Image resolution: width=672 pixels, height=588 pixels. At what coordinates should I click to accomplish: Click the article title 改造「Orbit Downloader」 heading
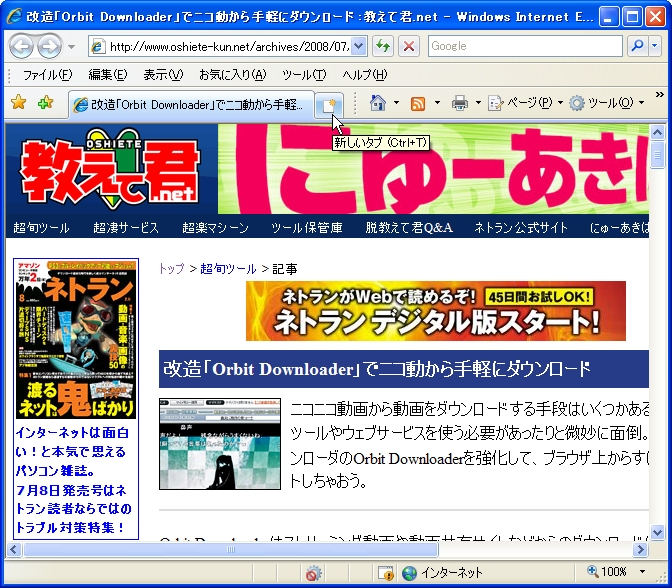377,369
